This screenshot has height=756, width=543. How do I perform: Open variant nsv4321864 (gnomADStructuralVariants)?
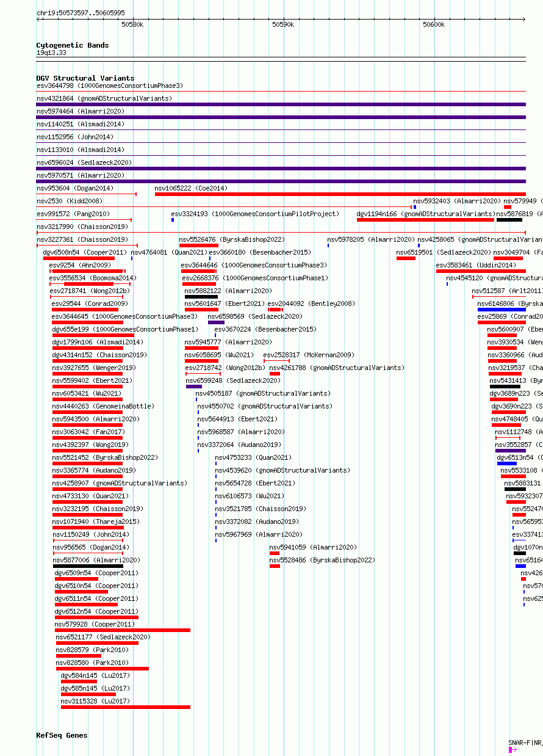(x=104, y=98)
